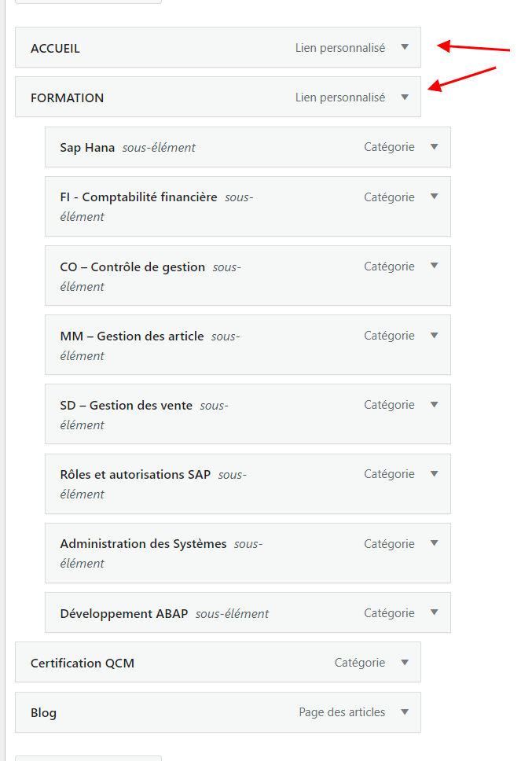Viewport: 532px width, 761px height.
Task: Expand the Certification QCM arrow
Action: point(405,663)
